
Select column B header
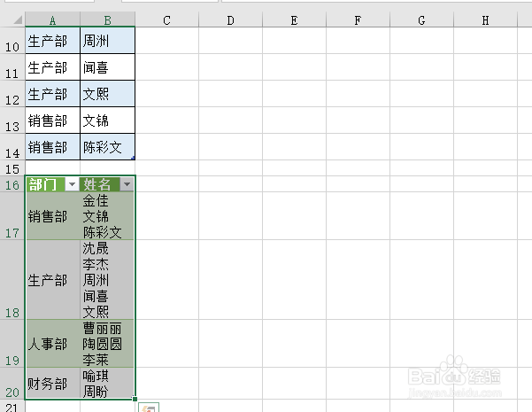pyautogui.click(x=108, y=20)
